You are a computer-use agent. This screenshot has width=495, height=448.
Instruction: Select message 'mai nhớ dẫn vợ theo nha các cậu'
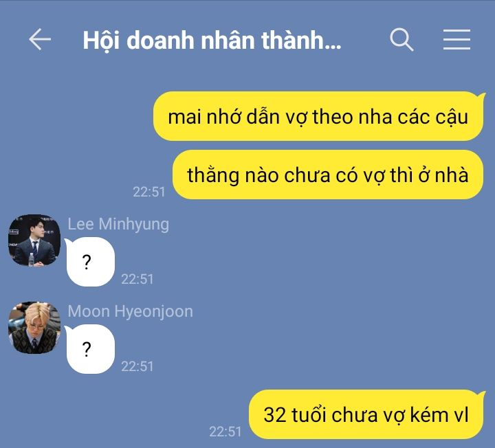point(318,116)
